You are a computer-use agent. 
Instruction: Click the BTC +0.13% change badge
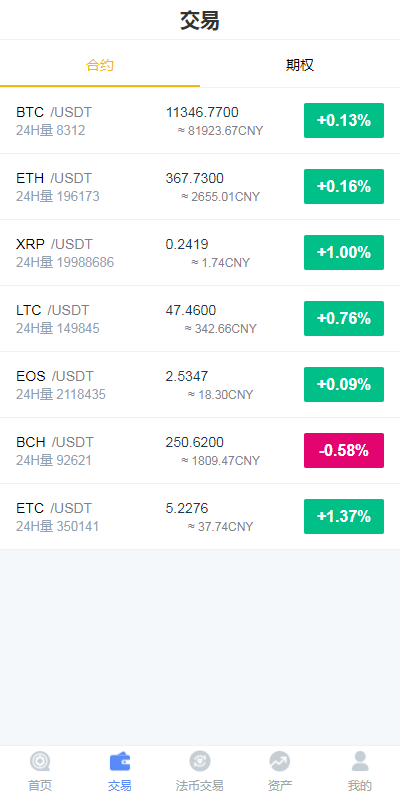click(344, 120)
